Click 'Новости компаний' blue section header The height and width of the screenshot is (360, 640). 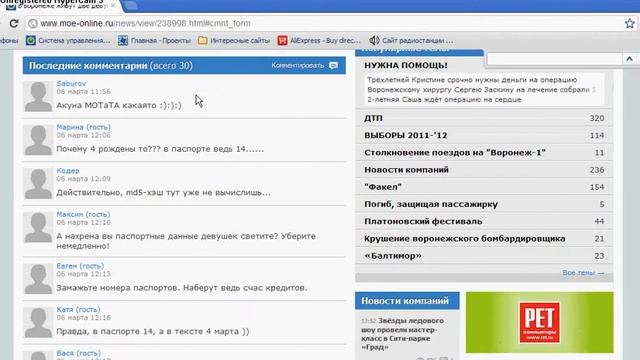pos(407,300)
